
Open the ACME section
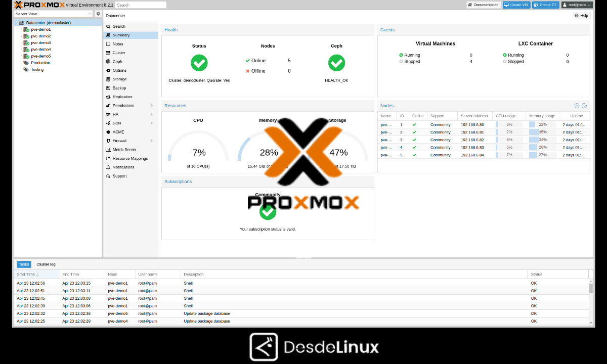[x=130, y=132]
